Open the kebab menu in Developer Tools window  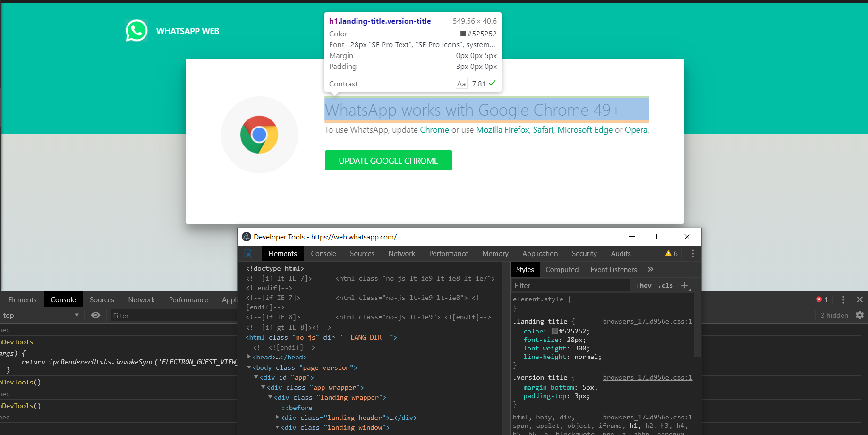[693, 254]
